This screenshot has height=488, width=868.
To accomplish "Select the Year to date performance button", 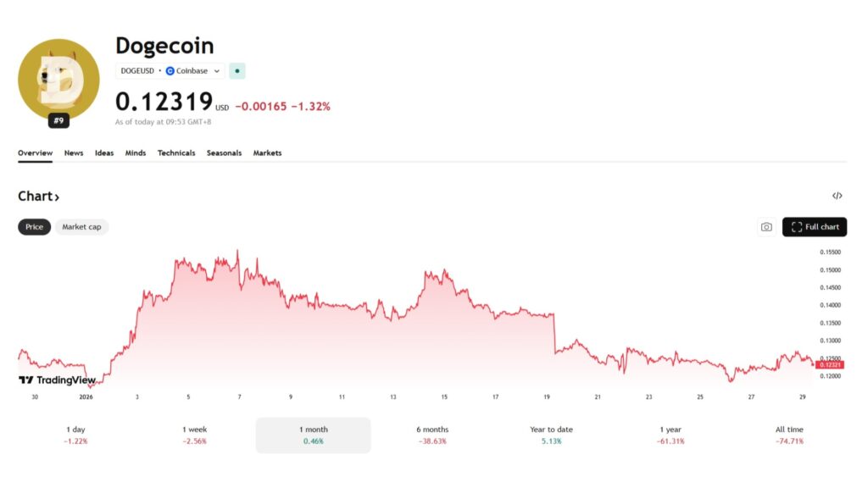I will [x=550, y=434].
